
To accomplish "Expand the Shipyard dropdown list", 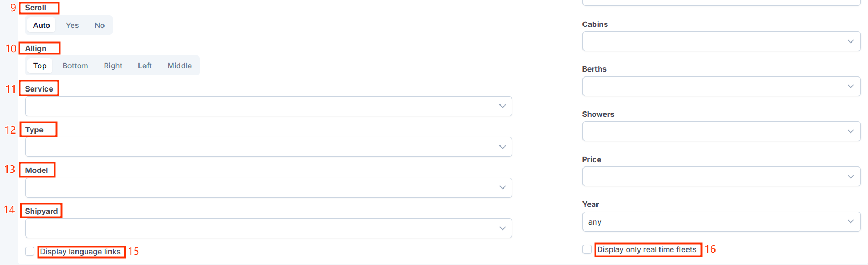I will (268, 228).
